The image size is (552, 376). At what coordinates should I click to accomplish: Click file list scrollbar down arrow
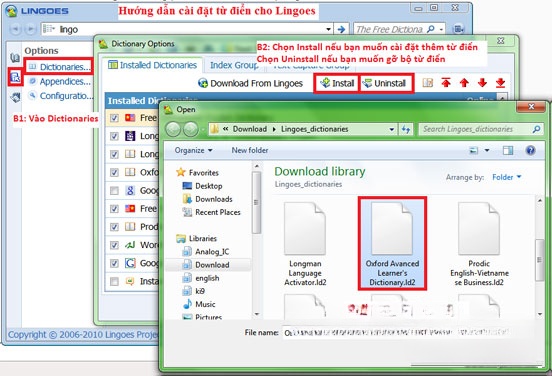[539, 314]
